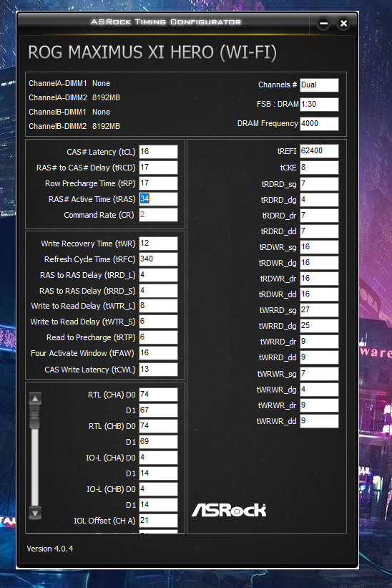Click the ChannelB-DIMM1 None value
The width and height of the screenshot is (392, 588).
101,112
